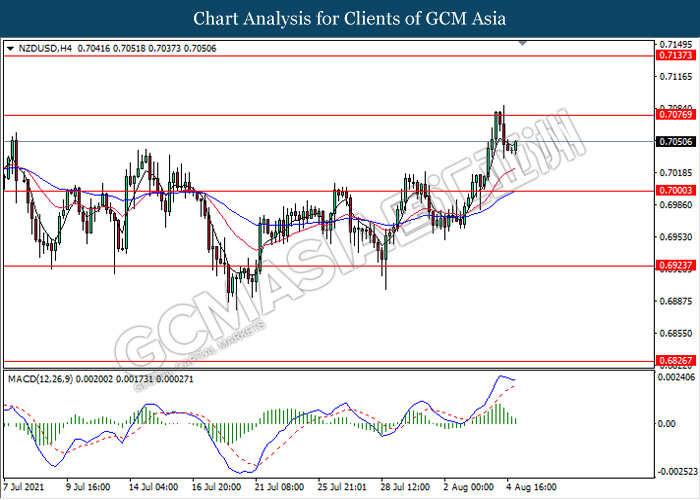Click the 0.00 MACD zero level label
The image size is (700, 500).
pos(667,424)
